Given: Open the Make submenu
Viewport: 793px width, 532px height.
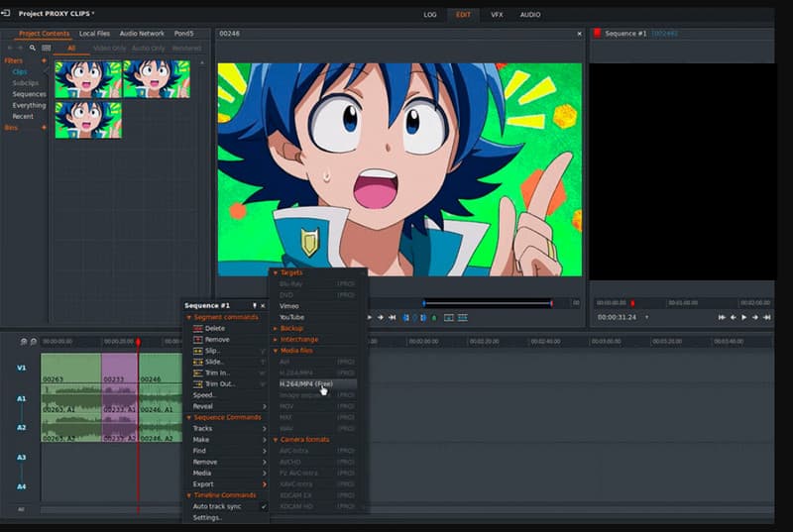Looking at the screenshot, I should pyautogui.click(x=228, y=440).
